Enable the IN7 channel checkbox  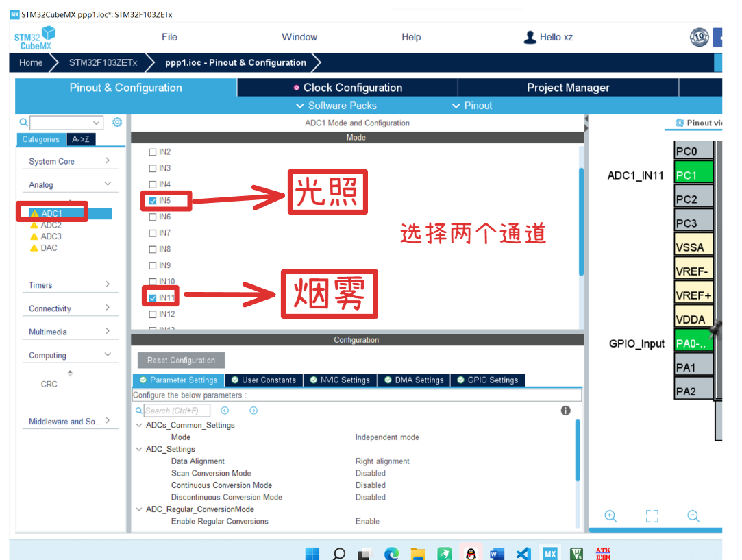[152, 233]
